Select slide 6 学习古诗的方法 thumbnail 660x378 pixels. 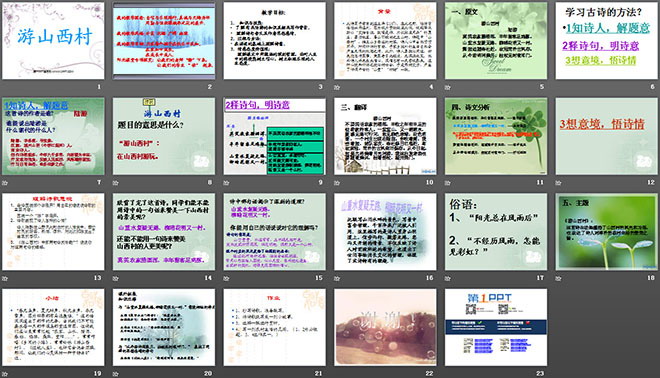click(607, 41)
